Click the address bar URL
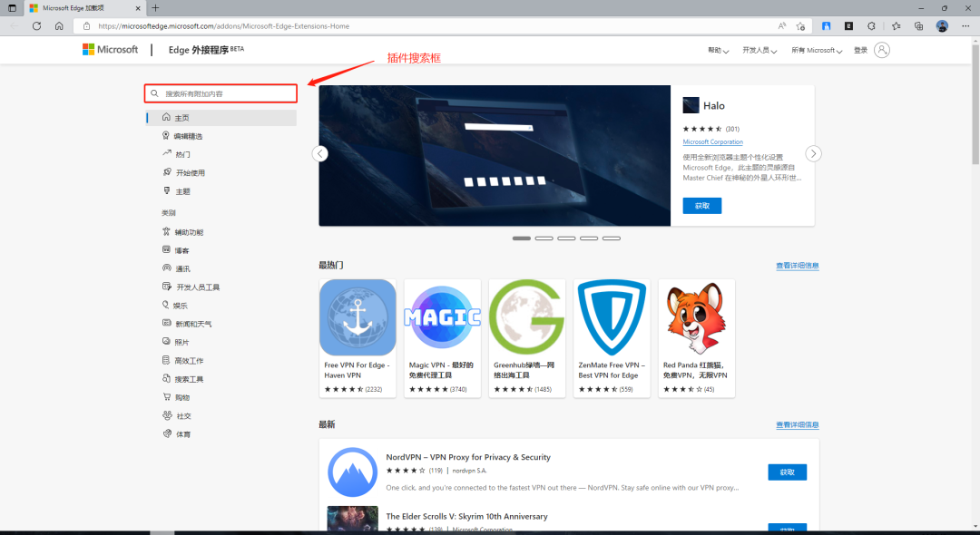 (x=224, y=26)
